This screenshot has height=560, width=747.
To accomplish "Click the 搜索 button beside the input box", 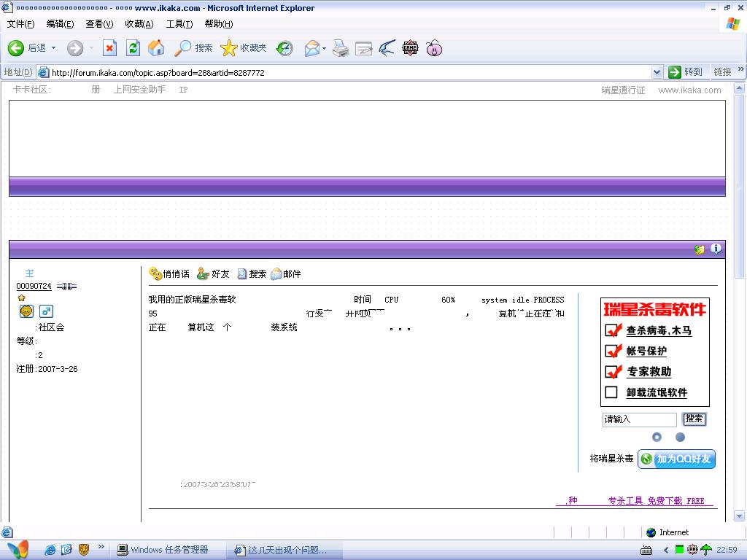I will 694,419.
